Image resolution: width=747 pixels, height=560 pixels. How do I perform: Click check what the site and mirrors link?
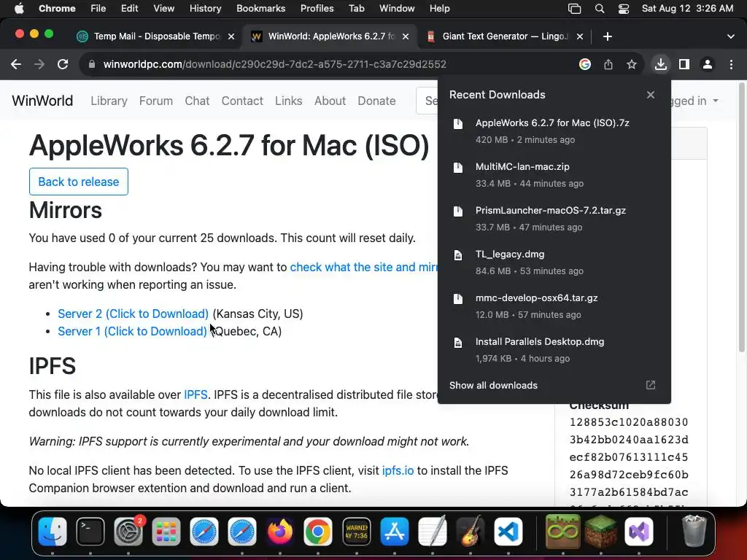point(364,267)
